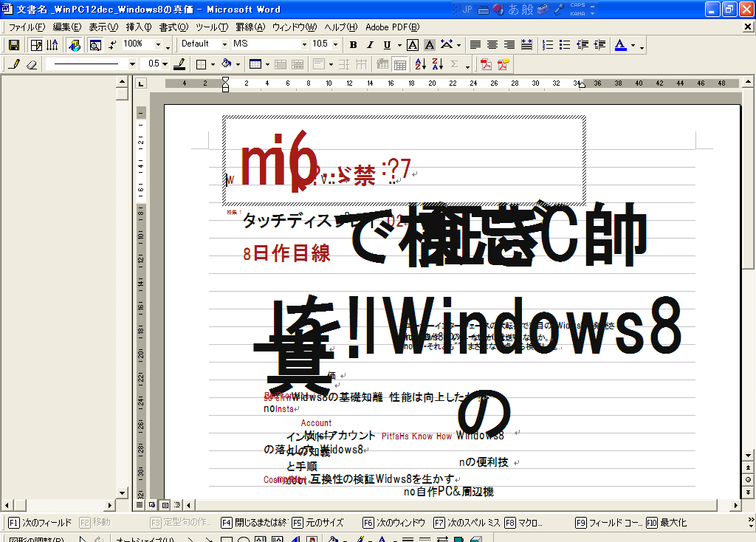Click the F10 最大化 button
Image resolution: width=756 pixels, height=542 pixels.
[x=667, y=523]
